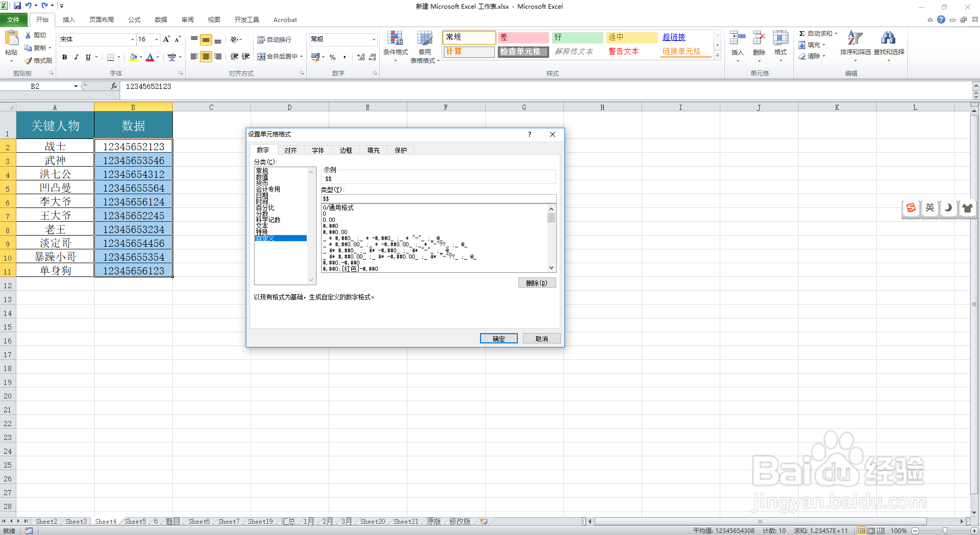Toggle align text right
The image size is (980, 535).
(x=218, y=57)
